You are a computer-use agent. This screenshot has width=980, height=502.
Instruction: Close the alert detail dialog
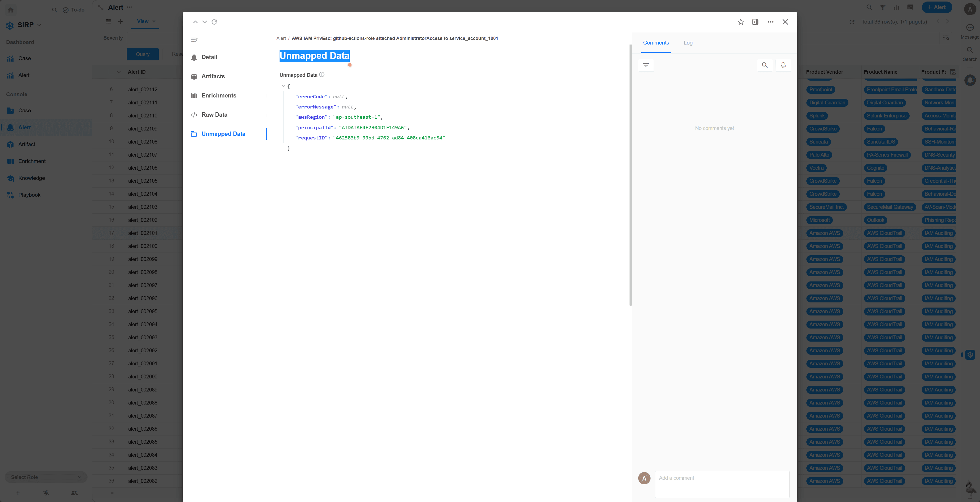pos(785,22)
